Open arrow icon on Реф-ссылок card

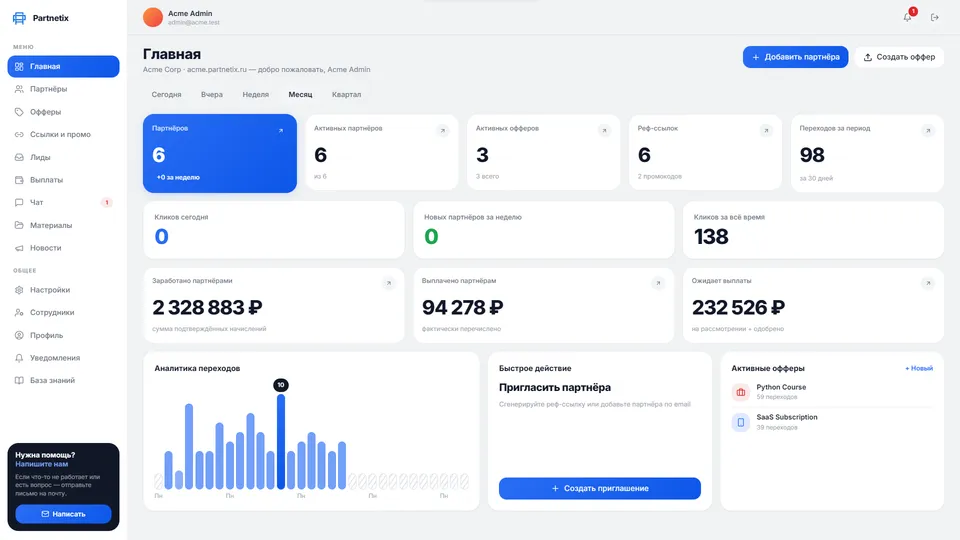point(766,130)
